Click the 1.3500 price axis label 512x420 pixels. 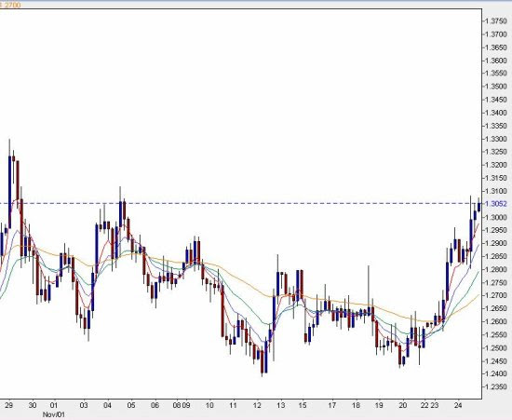pyautogui.click(x=496, y=87)
